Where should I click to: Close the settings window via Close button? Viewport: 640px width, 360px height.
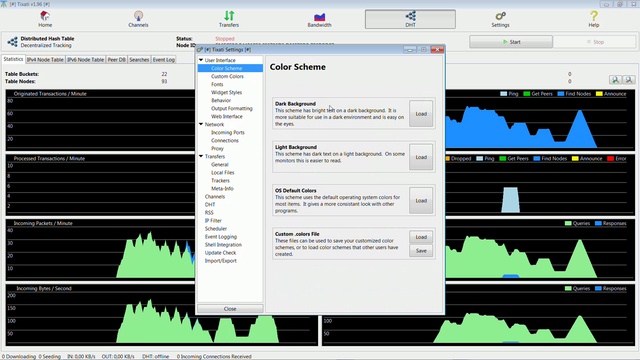click(x=230, y=309)
